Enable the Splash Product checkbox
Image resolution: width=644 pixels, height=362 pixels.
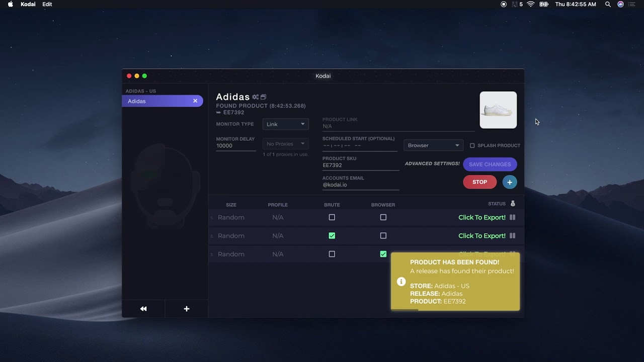coord(472,146)
